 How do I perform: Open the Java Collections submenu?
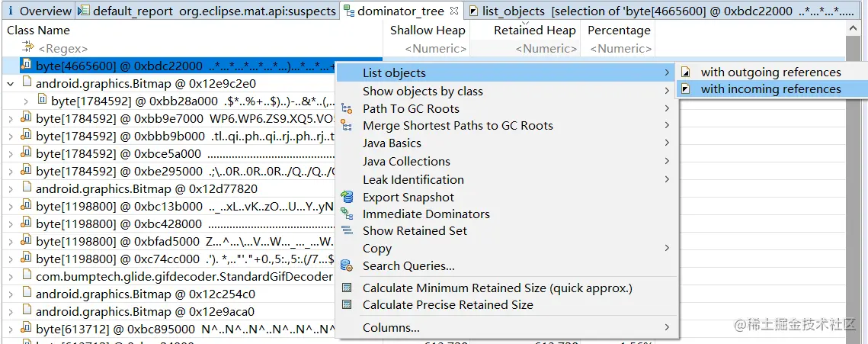[x=406, y=161]
